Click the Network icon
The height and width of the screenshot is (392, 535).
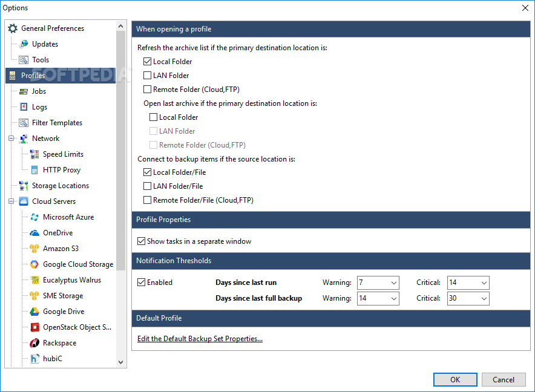coord(24,139)
